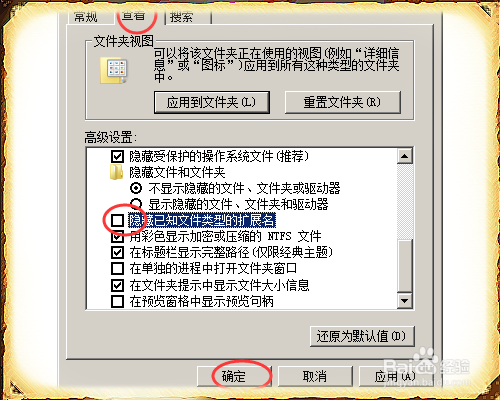
Task: Confirm with the 确定 button
Action: 234,376
